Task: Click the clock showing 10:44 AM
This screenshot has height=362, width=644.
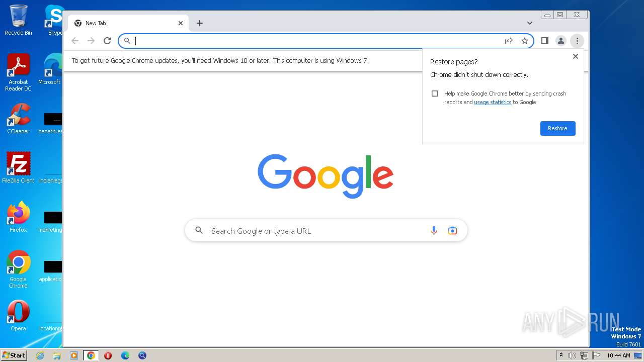Action: click(618, 355)
